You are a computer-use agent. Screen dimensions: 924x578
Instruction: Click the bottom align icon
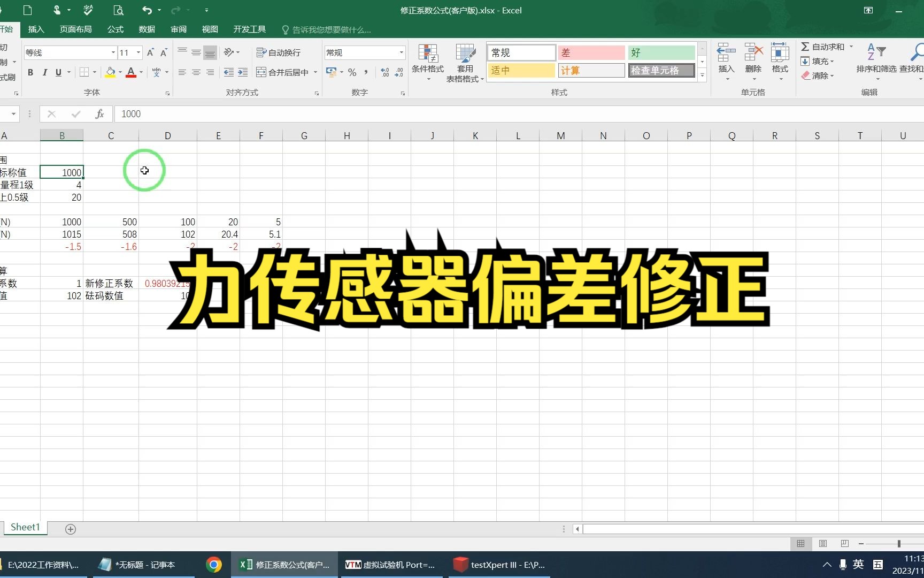pos(210,52)
